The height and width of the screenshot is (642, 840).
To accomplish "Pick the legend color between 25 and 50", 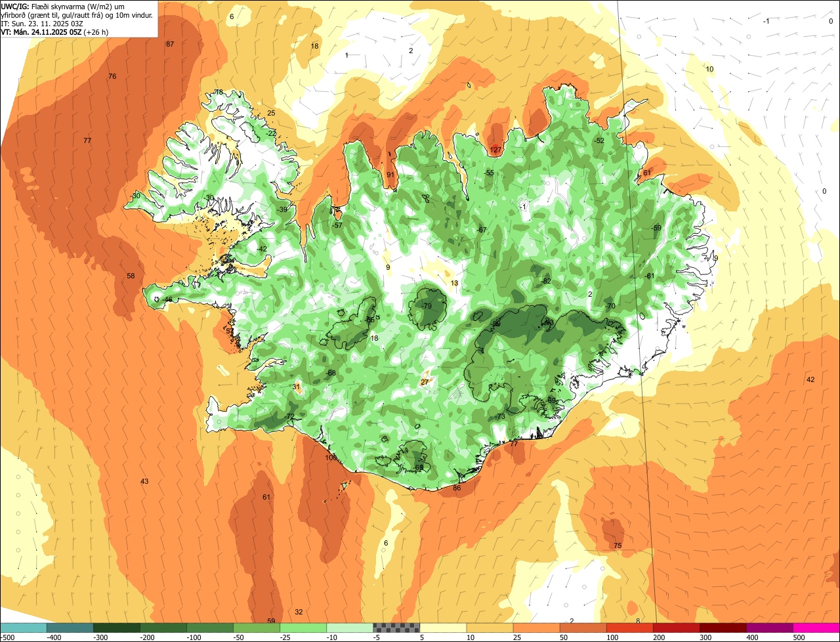I will coord(536,628).
